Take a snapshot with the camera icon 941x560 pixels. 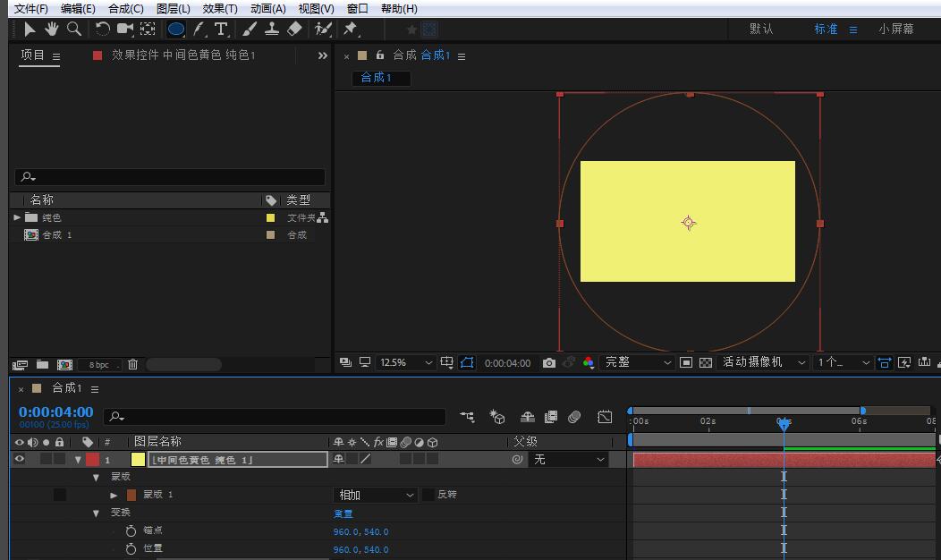point(549,363)
